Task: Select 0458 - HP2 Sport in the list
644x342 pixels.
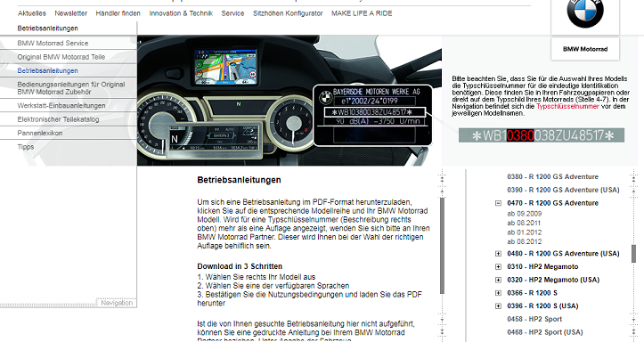Action: coord(534,320)
